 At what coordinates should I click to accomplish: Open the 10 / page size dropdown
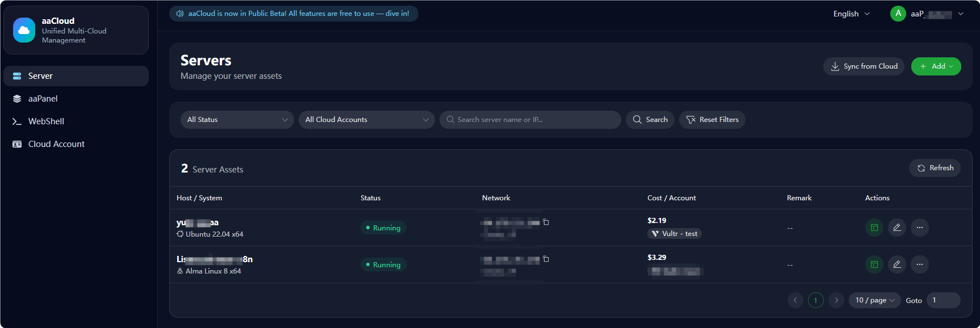click(x=875, y=300)
